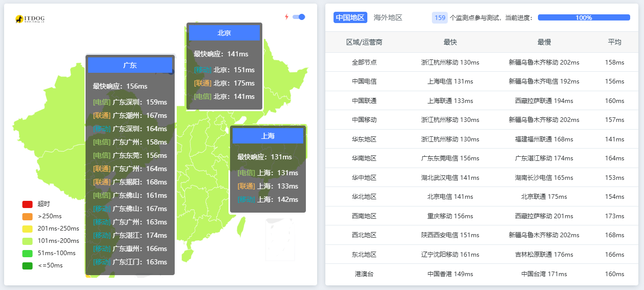The width and height of the screenshot is (644, 290).
Task: Click the 159 monitoring points badge
Action: click(x=440, y=17)
